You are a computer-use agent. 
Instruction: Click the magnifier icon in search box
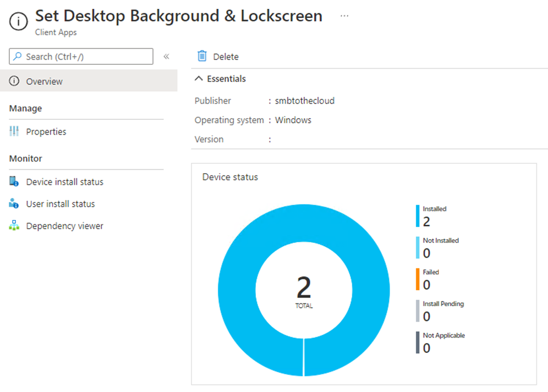point(18,57)
